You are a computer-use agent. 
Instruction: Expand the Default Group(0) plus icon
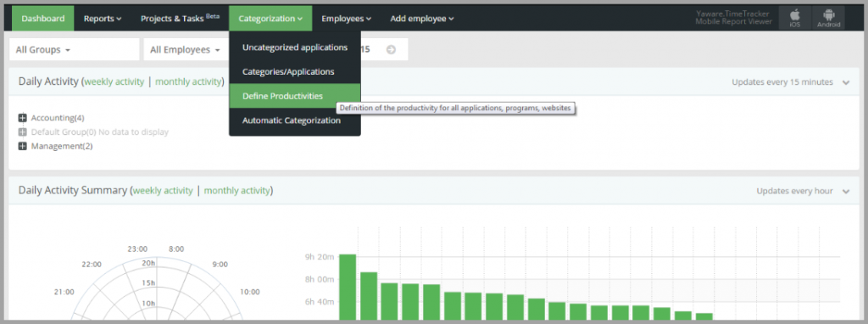point(22,131)
